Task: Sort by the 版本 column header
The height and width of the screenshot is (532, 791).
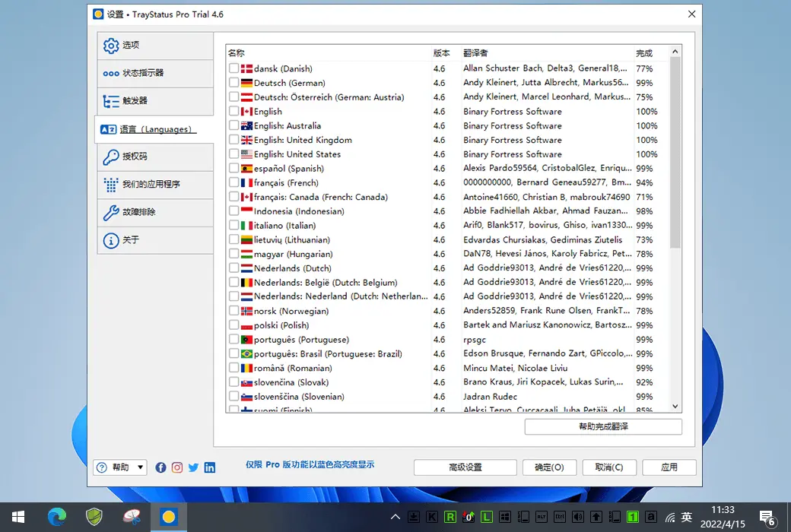Action: 446,53
